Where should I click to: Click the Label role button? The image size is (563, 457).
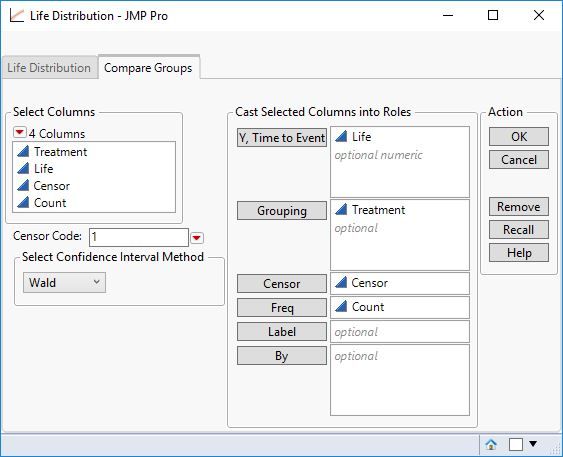tap(282, 331)
